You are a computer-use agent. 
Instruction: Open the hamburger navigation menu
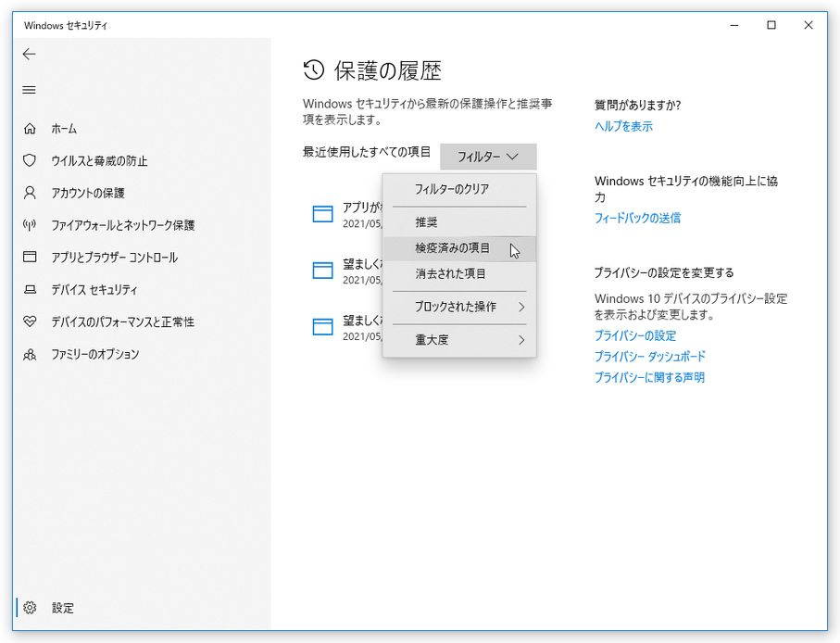29,90
